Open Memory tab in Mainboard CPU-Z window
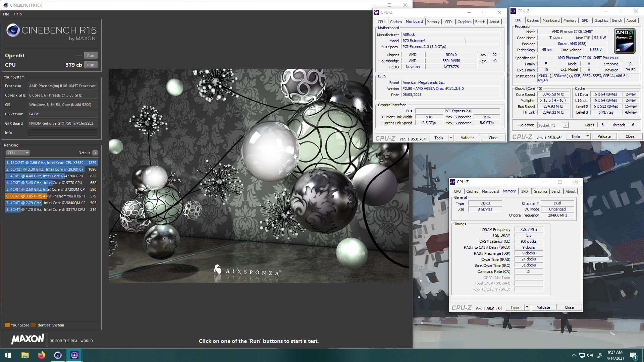The height and width of the screenshot is (362, 644). (x=433, y=22)
